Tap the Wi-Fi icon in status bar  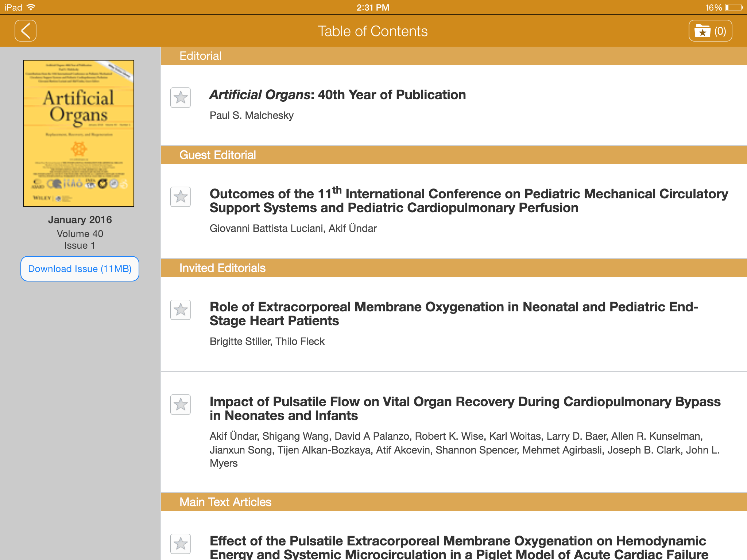point(31,7)
